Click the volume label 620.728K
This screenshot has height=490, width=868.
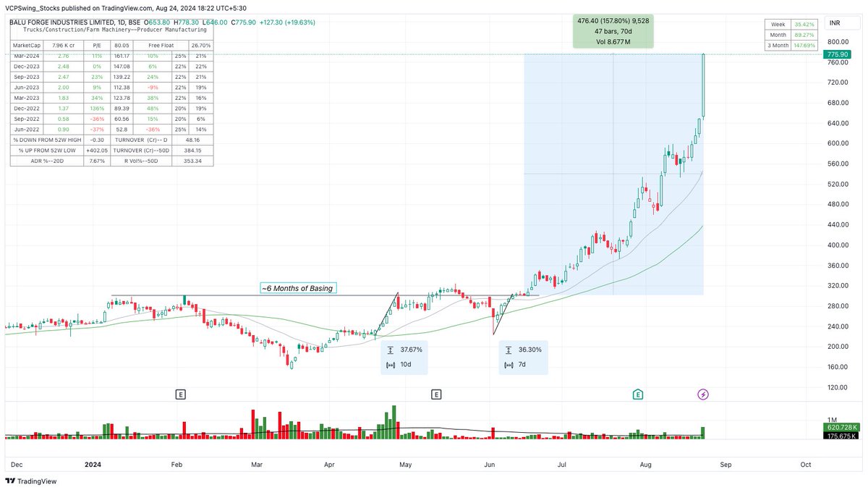pos(843,427)
